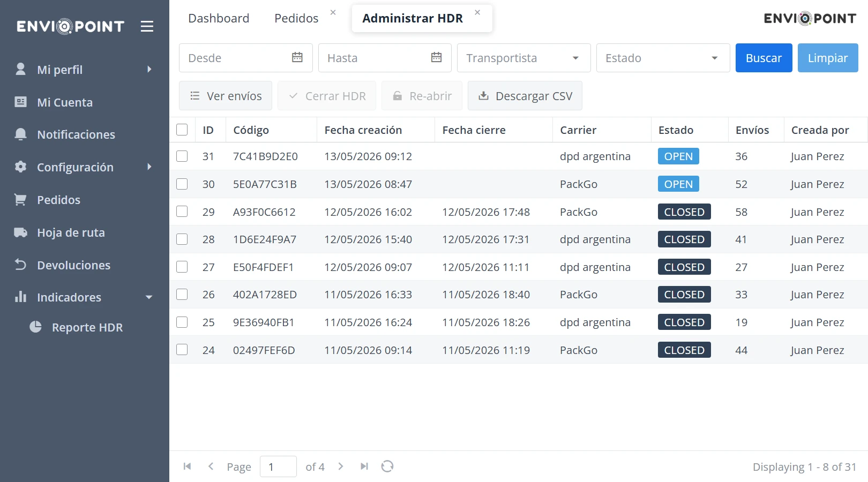Viewport: 868px width, 482px height.
Task: Focus the Page number input field
Action: [x=278, y=466]
